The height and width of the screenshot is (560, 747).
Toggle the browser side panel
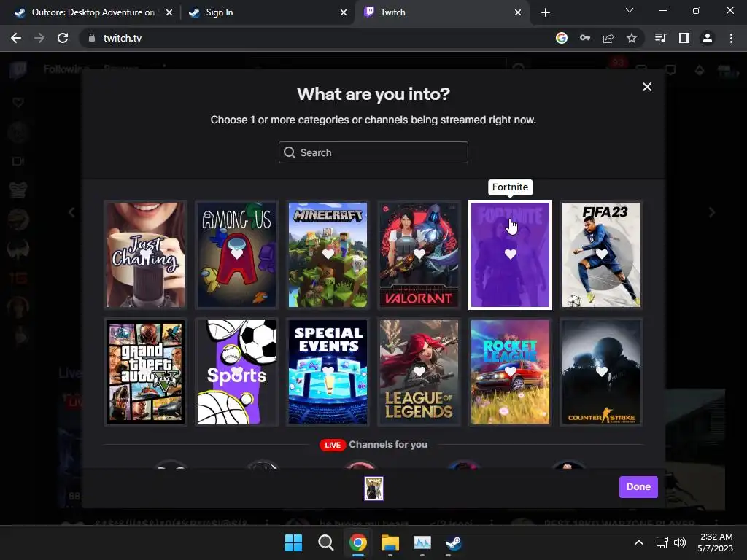pyautogui.click(x=684, y=38)
